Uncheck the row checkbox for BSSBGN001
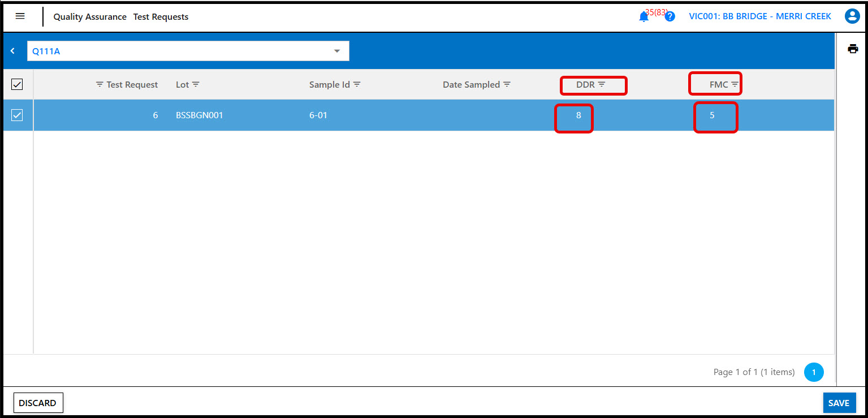This screenshot has width=868, height=418. [x=17, y=115]
